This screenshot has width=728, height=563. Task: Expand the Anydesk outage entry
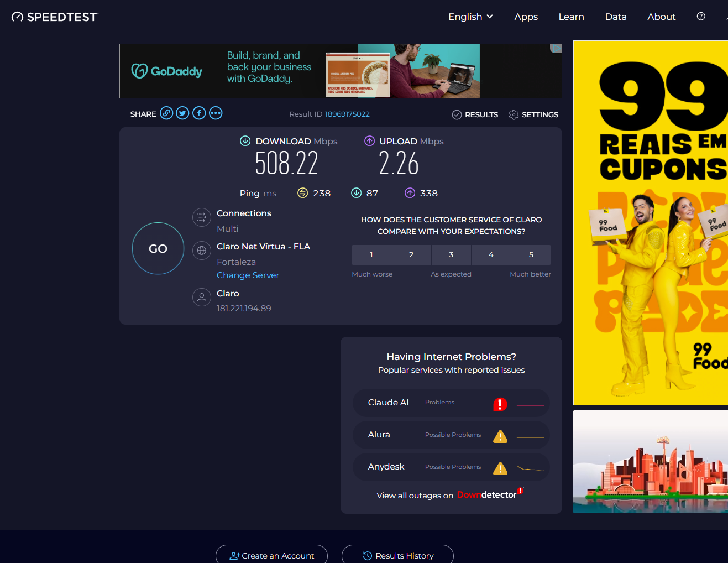coord(451,467)
